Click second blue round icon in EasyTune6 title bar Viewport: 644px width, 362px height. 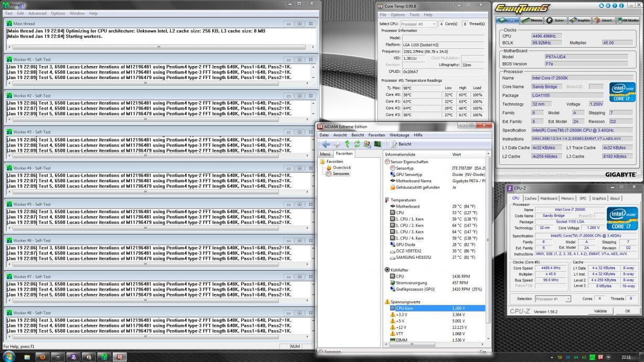[x=608, y=5]
